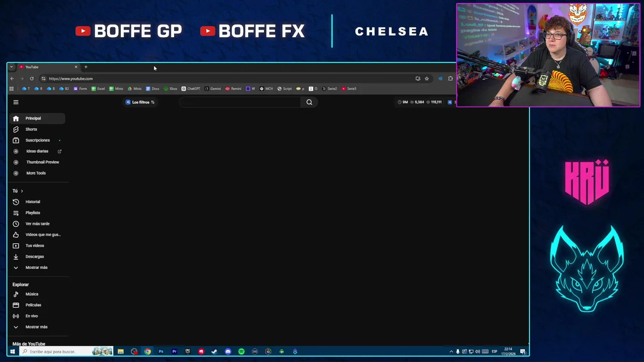Open Spotify from the taskbar
644x362 pixels.
click(x=242, y=351)
